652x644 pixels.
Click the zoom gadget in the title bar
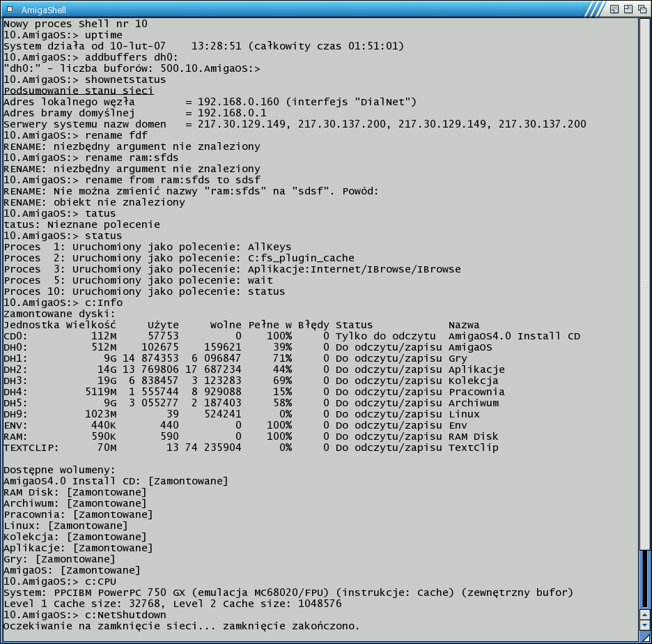628,9
